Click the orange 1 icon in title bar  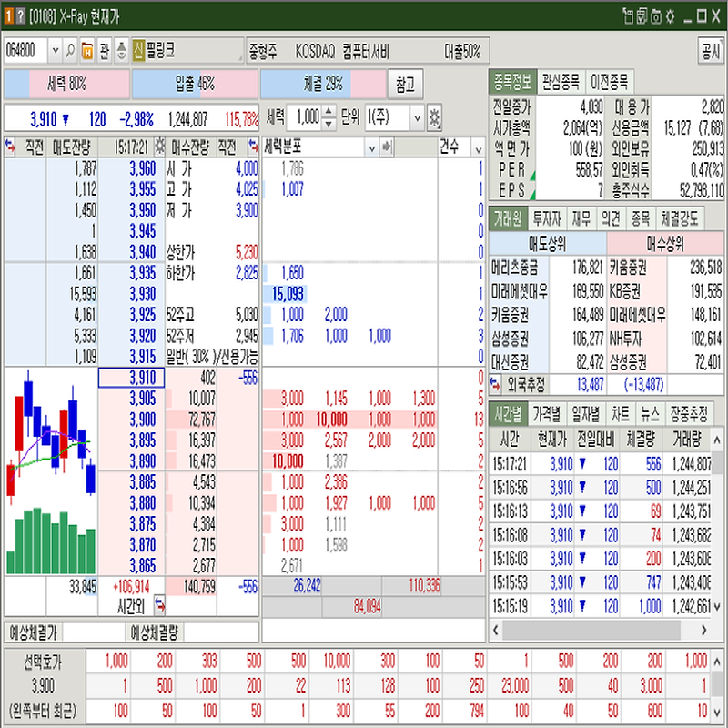click(8, 17)
